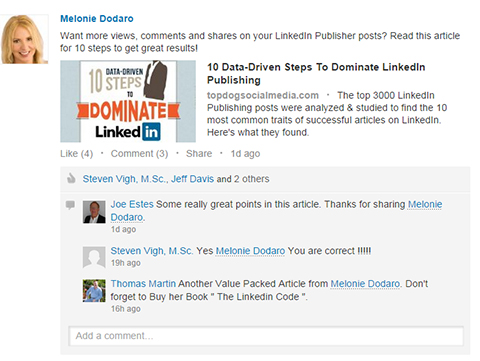Open the Melonie Dodaro post author name

click(97, 19)
